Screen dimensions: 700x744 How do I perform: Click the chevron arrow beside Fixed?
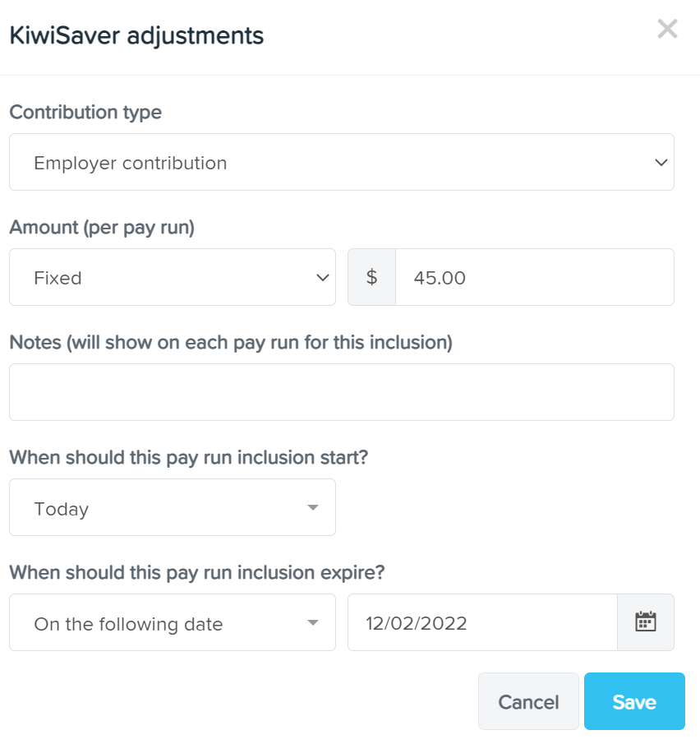click(x=323, y=278)
